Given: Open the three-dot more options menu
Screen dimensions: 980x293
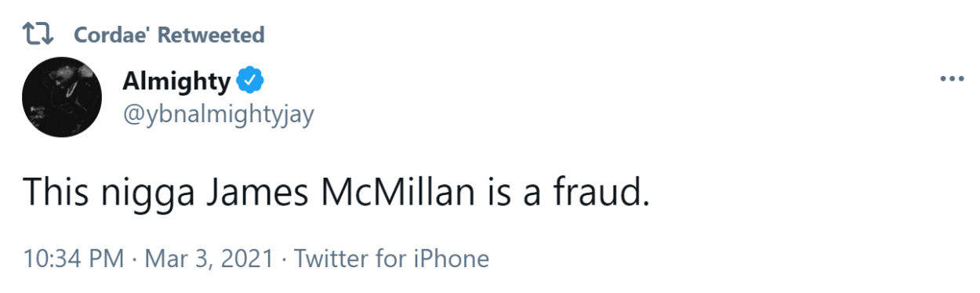Looking at the screenshot, I should 951,80.
